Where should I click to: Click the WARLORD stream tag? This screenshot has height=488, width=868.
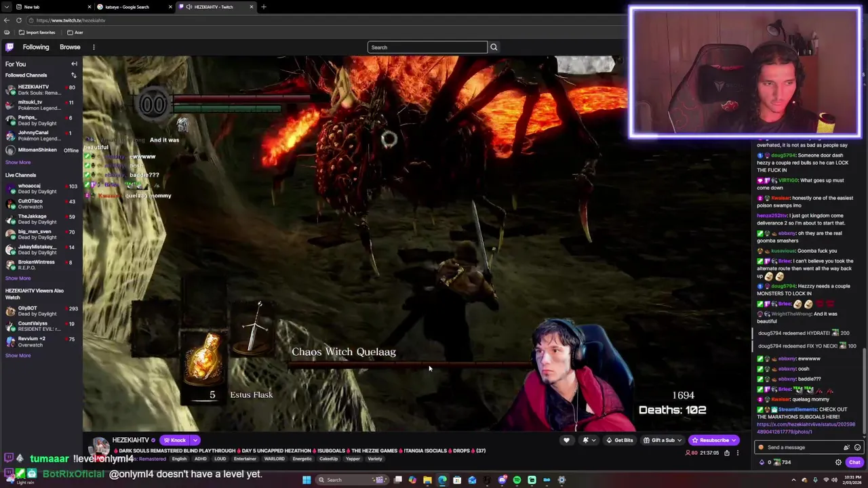pos(275,459)
